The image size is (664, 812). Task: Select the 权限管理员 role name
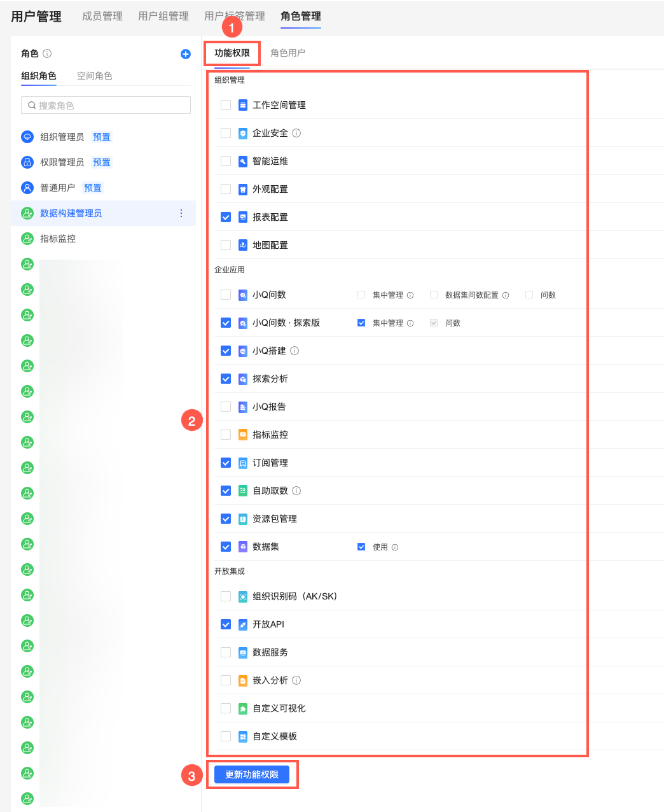[62, 162]
